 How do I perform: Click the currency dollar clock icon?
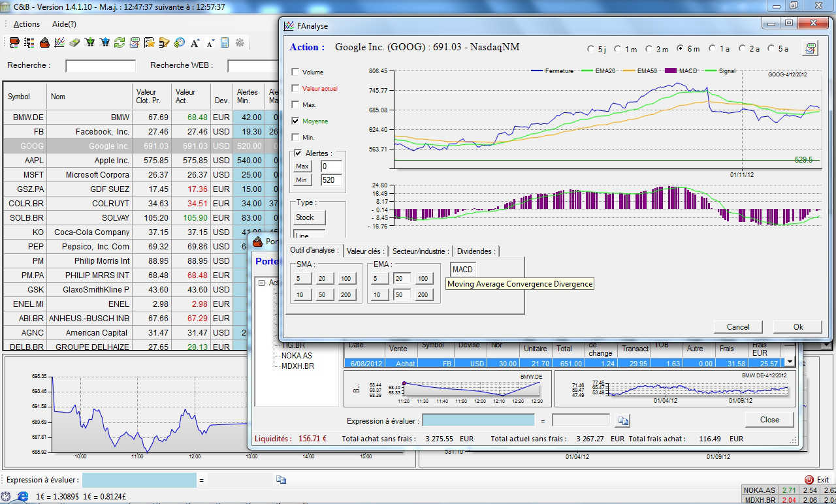tap(180, 42)
